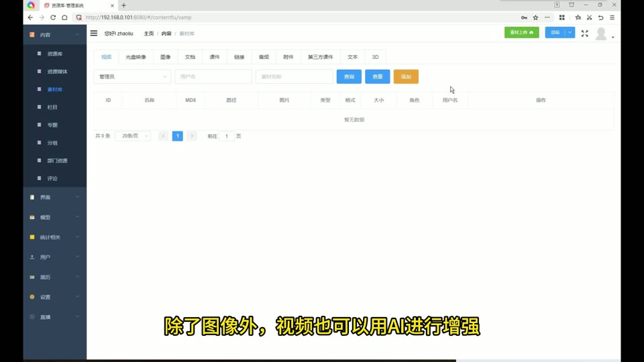
Task: Expand the 直播 sidebar section
Action: 54,317
